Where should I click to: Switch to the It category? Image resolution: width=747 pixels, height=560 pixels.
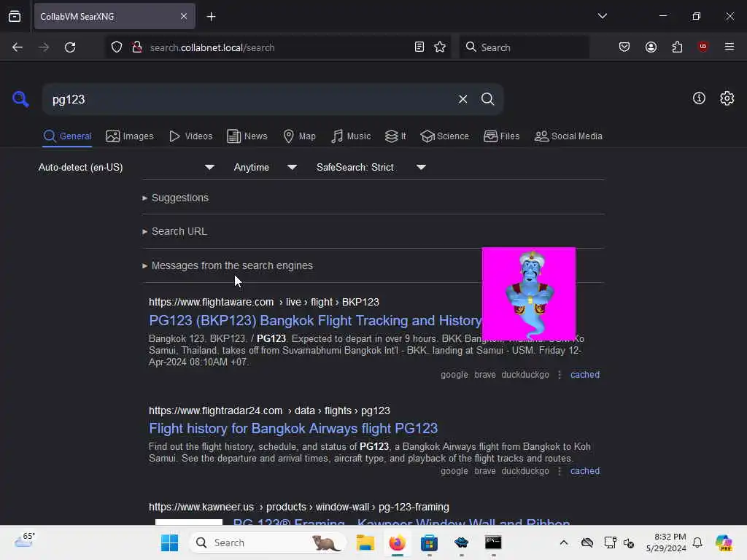tap(395, 136)
